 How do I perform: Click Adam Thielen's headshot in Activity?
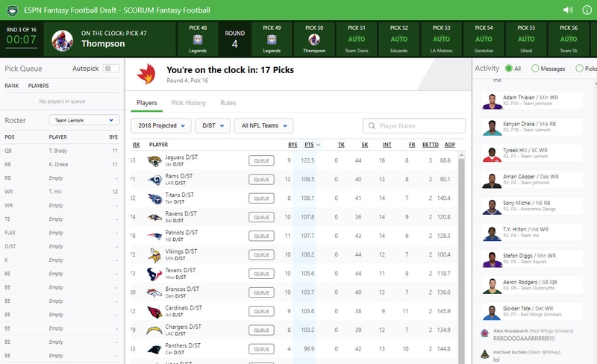point(492,101)
